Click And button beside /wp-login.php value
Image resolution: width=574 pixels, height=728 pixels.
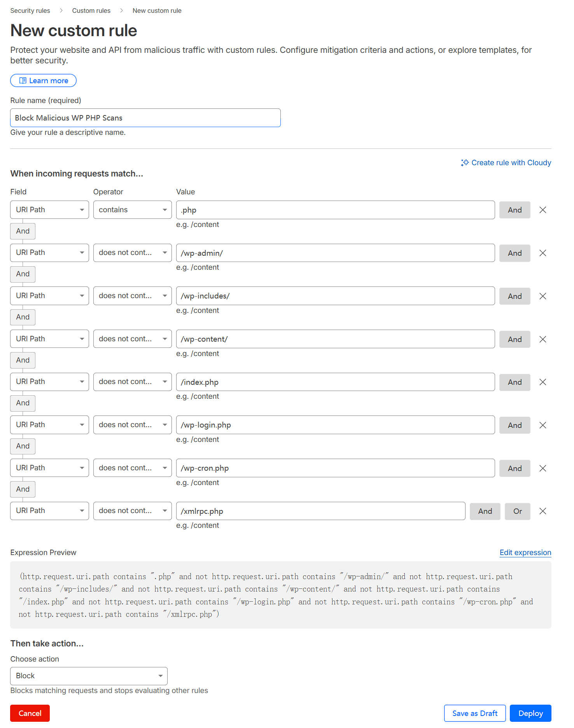[x=515, y=425]
